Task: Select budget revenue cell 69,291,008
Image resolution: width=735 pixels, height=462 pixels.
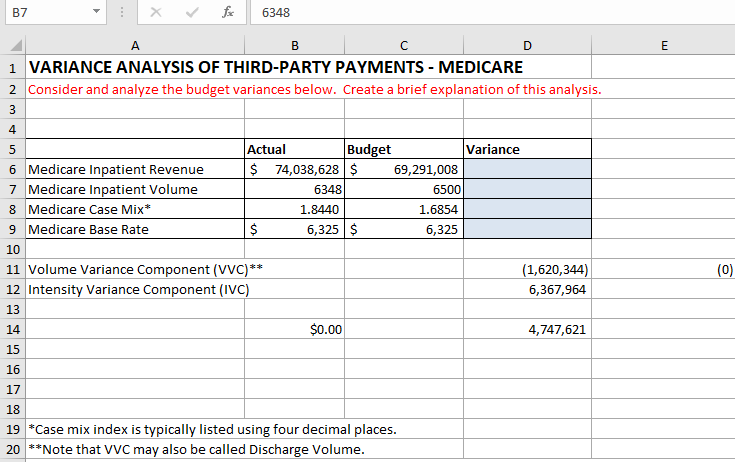Action: tap(404, 169)
